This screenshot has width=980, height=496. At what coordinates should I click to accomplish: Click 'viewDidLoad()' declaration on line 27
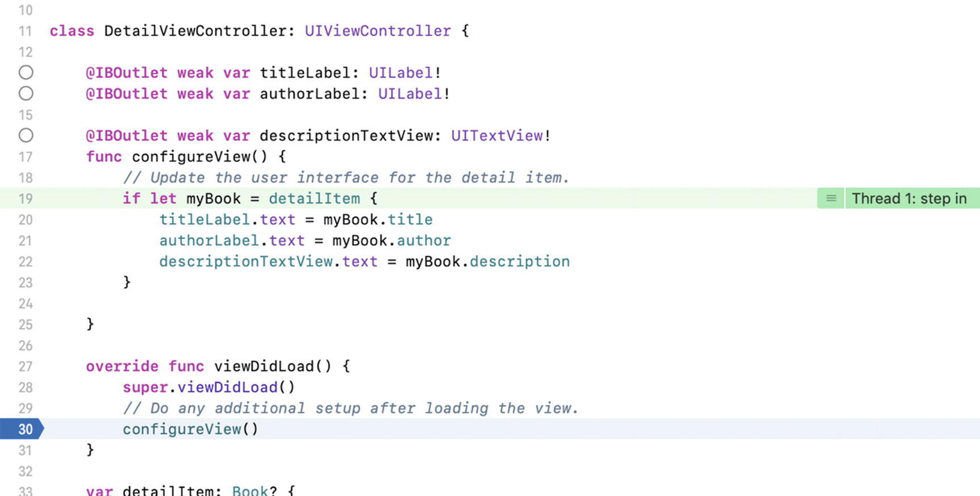(273, 366)
